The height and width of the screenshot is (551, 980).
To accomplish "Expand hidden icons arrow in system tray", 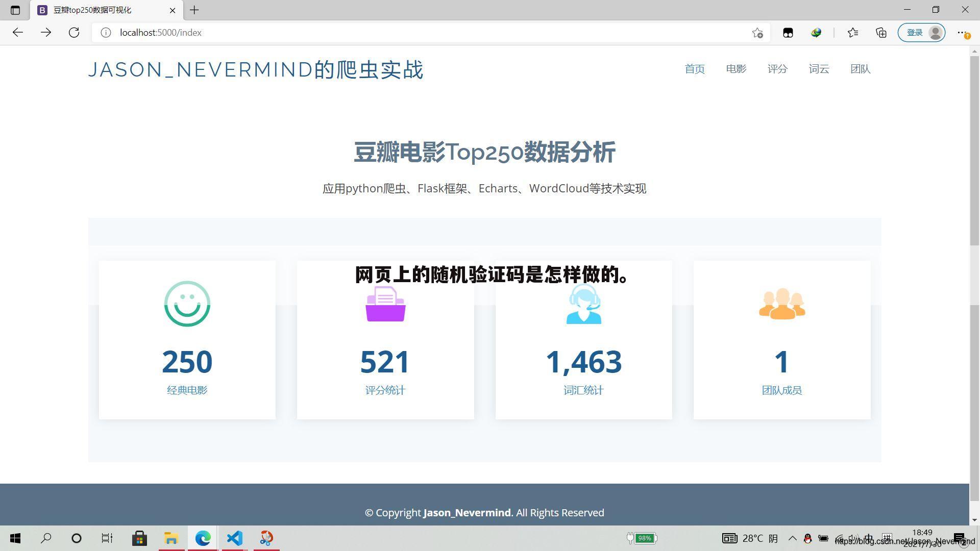I will [793, 538].
